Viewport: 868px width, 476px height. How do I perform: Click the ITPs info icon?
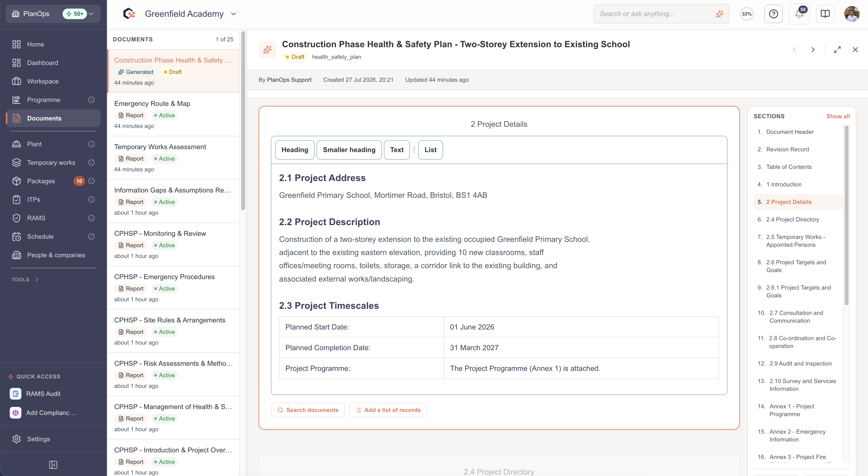[91, 200]
